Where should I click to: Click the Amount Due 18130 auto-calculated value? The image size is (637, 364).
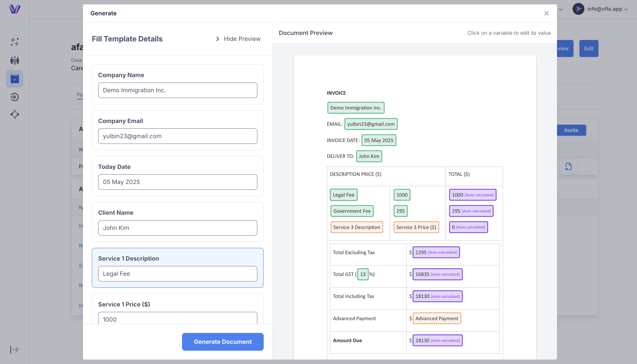pyautogui.click(x=437, y=341)
